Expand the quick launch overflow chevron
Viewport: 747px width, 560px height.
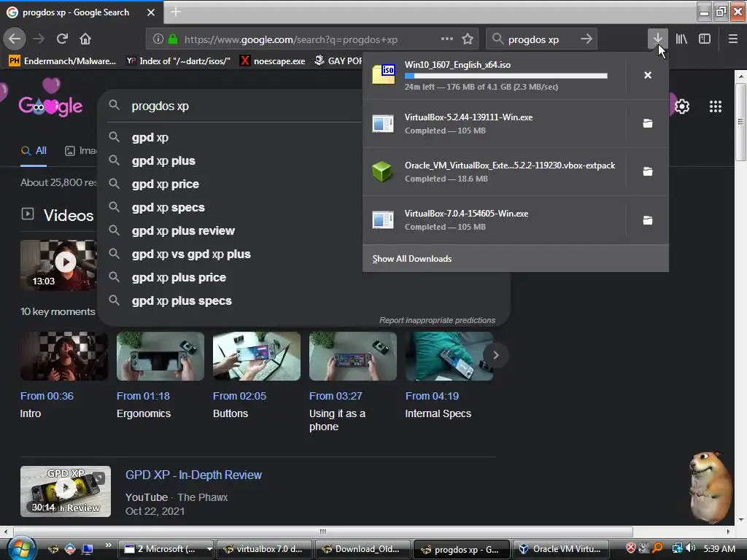tap(108, 545)
